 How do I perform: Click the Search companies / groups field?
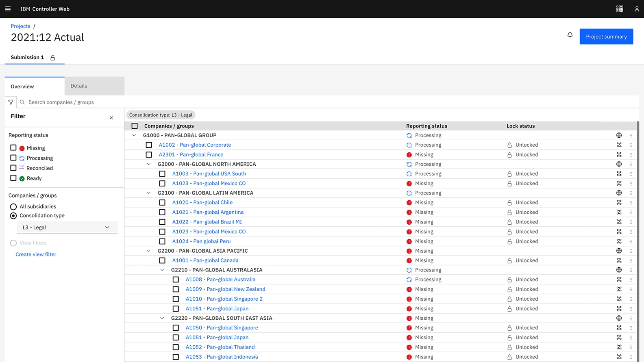pyautogui.click(x=163, y=102)
